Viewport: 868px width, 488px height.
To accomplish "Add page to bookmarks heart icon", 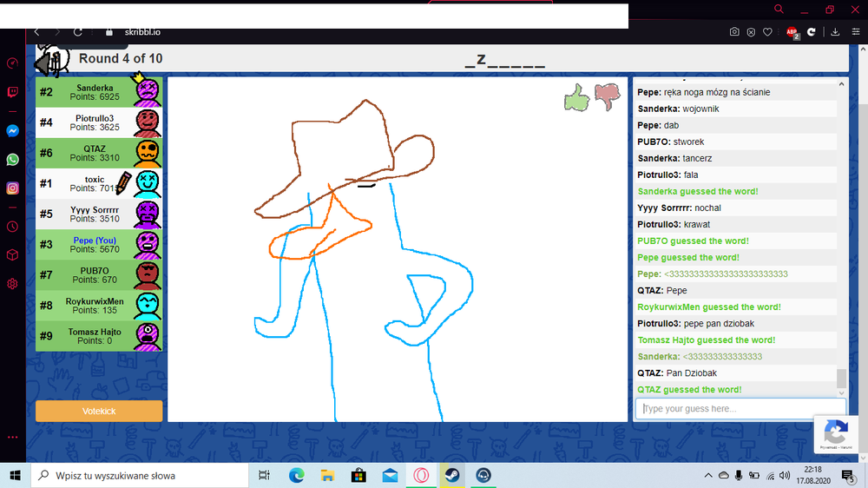I will (767, 32).
